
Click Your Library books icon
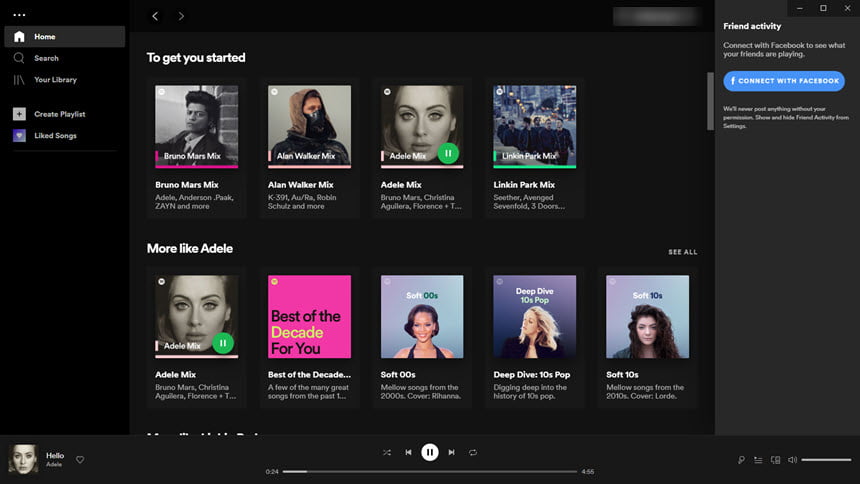tap(19, 80)
